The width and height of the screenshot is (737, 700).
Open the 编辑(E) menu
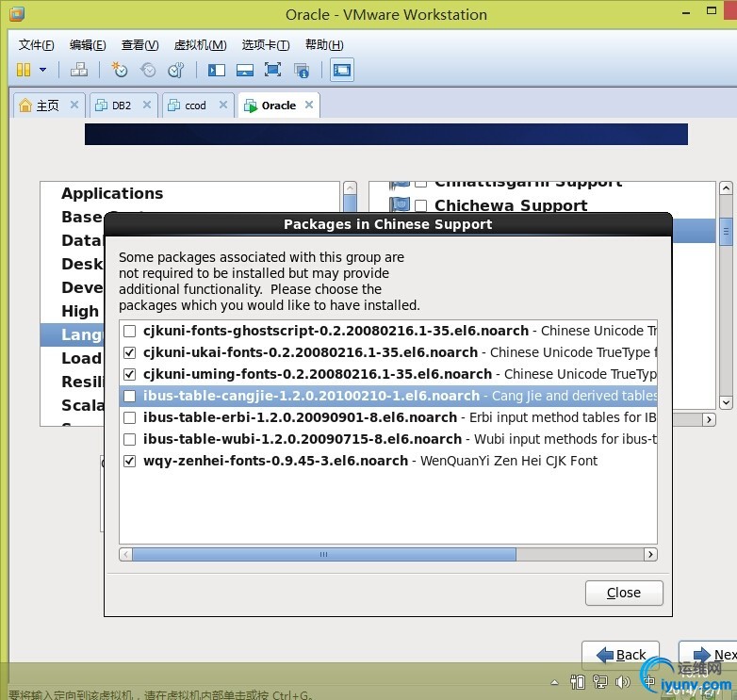click(88, 45)
